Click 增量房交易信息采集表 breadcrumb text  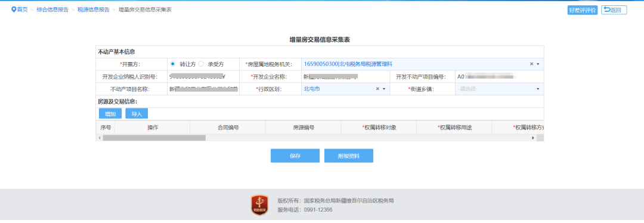click(x=145, y=10)
